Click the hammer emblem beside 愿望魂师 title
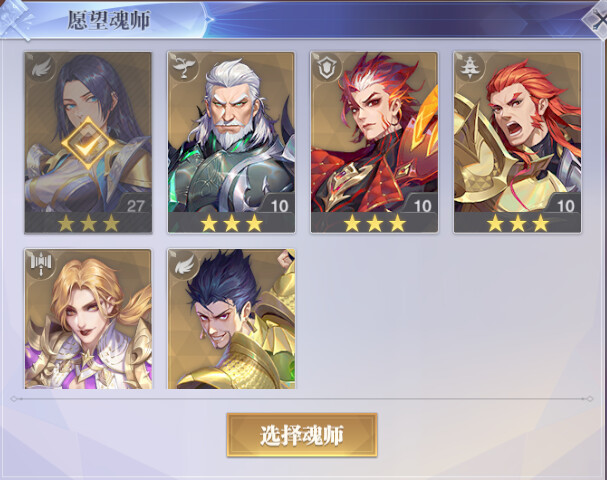Screen dimensions: 607x480 pyautogui.click(x=15, y=19)
